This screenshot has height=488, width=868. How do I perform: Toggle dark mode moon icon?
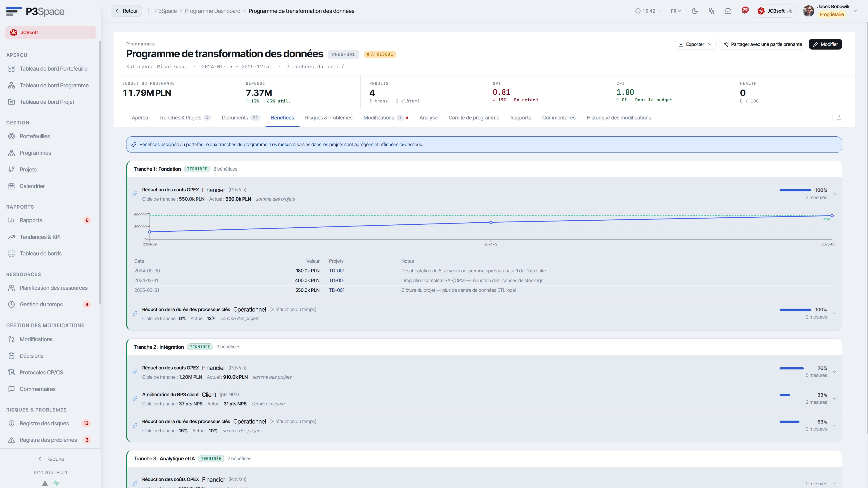coord(694,11)
